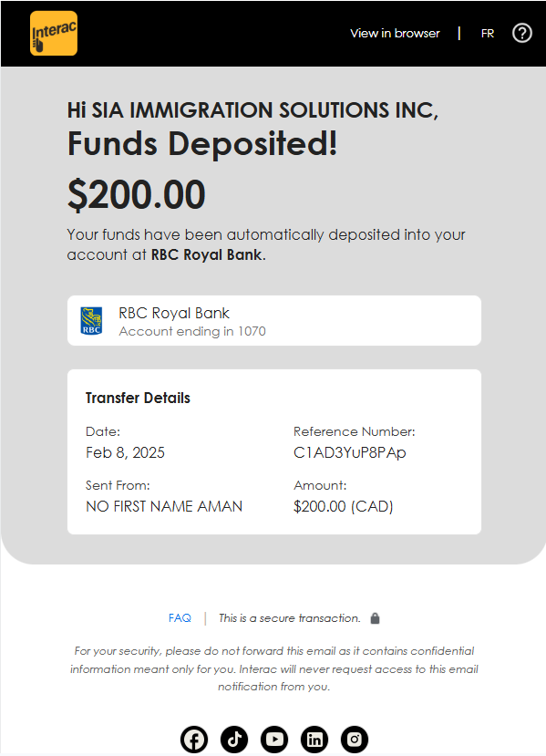Click the Transfer Details heading
546x756 pixels.
tap(138, 398)
